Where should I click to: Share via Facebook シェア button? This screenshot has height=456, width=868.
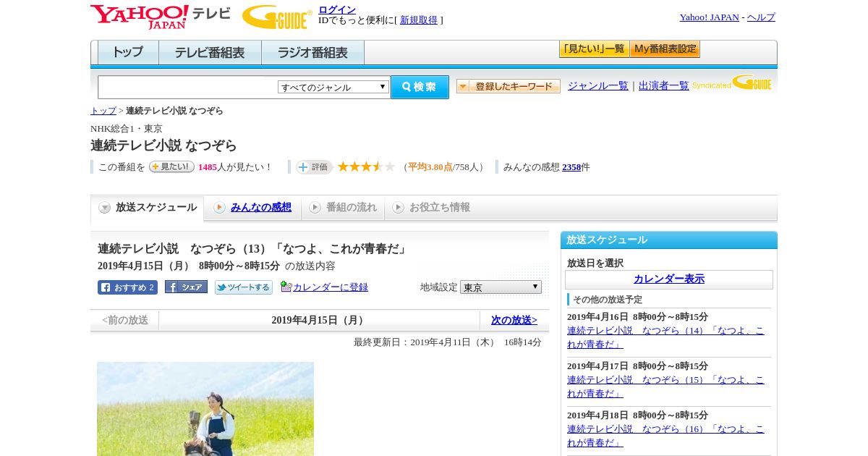pos(186,287)
